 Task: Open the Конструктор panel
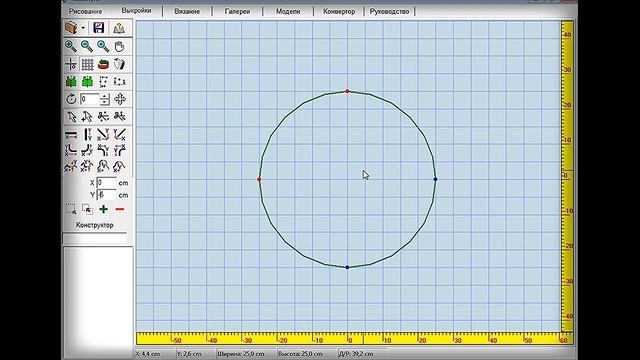click(x=95, y=225)
